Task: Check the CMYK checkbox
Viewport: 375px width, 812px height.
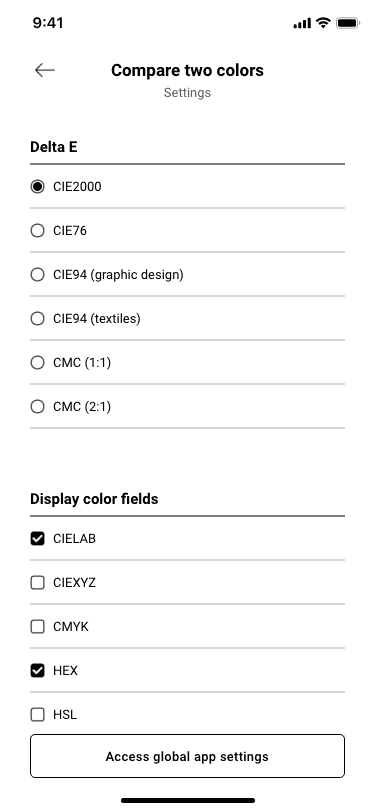Action: pyautogui.click(x=37, y=627)
